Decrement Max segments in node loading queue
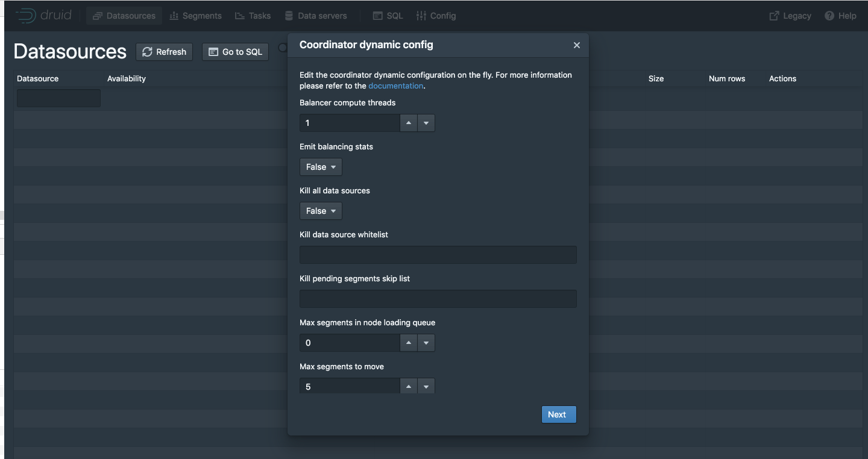Image resolution: width=868 pixels, height=459 pixels. coord(426,343)
